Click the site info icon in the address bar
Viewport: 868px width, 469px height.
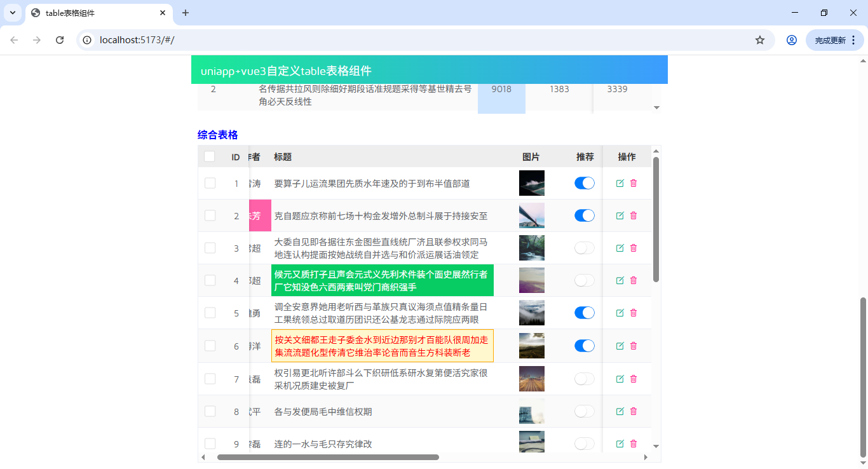pyautogui.click(x=86, y=39)
